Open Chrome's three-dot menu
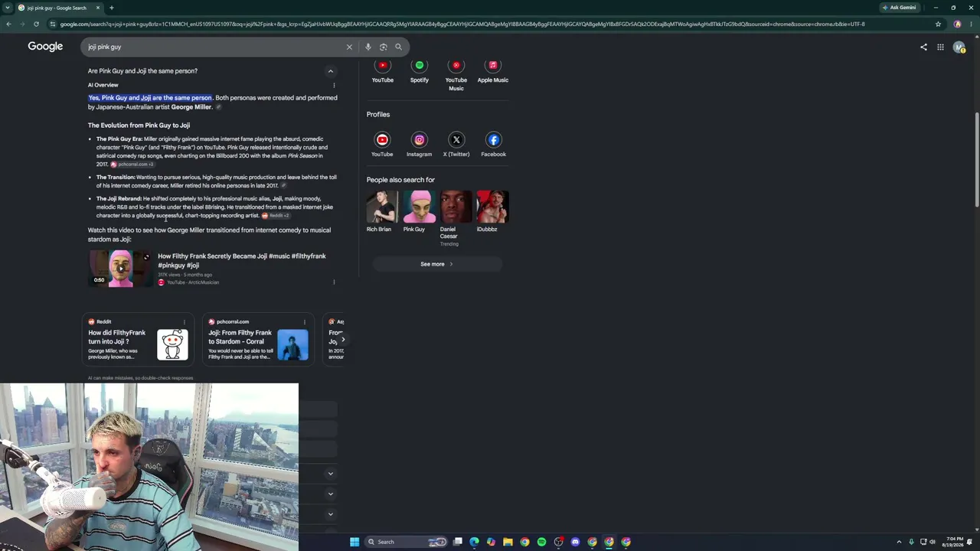 (972, 24)
